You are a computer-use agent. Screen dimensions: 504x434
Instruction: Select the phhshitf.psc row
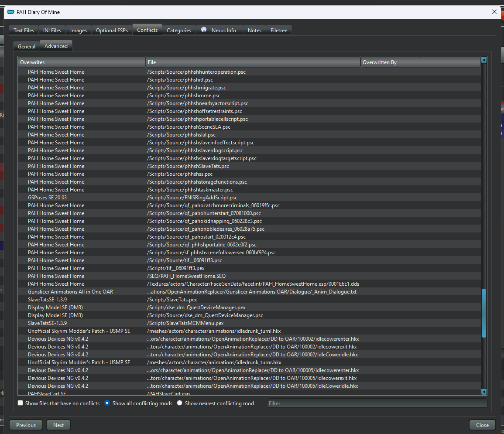click(250, 80)
